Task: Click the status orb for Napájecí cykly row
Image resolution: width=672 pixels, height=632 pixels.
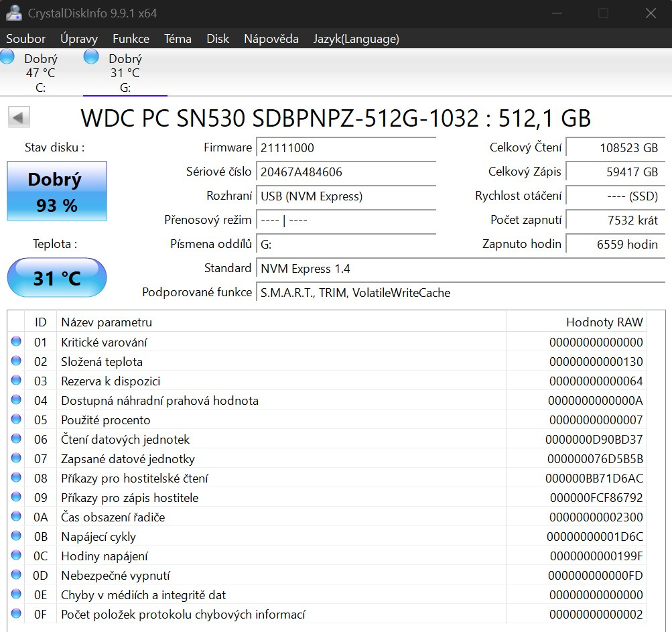Action: pyautogui.click(x=16, y=535)
